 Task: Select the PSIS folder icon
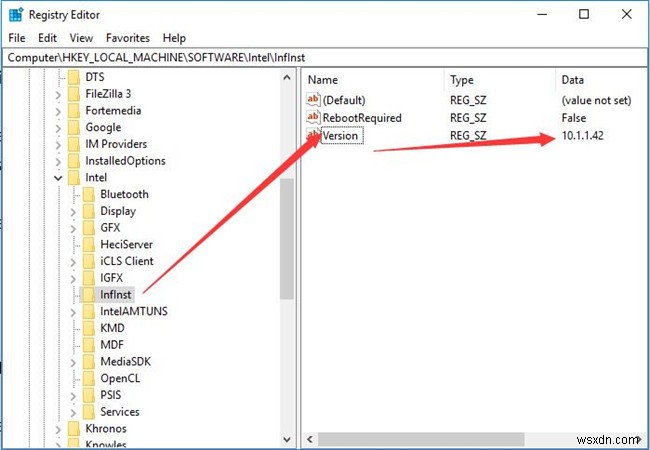click(89, 395)
